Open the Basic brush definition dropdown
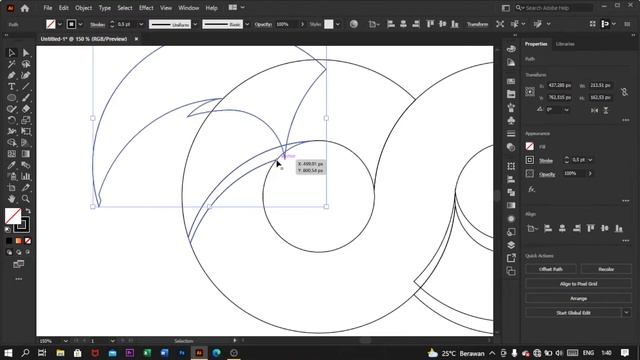Image resolution: width=640 pixels, height=360 pixels. [247, 24]
